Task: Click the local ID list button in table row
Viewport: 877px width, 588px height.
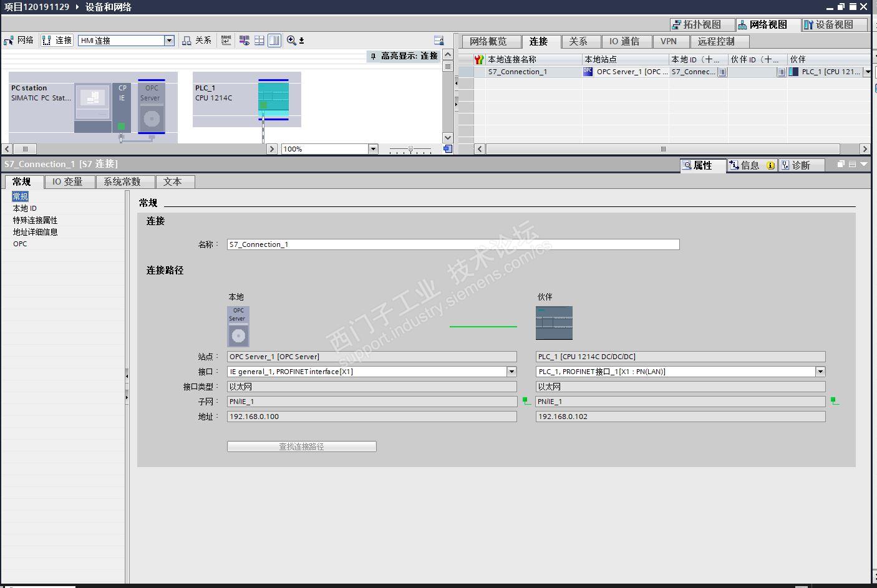Action: 722,72
